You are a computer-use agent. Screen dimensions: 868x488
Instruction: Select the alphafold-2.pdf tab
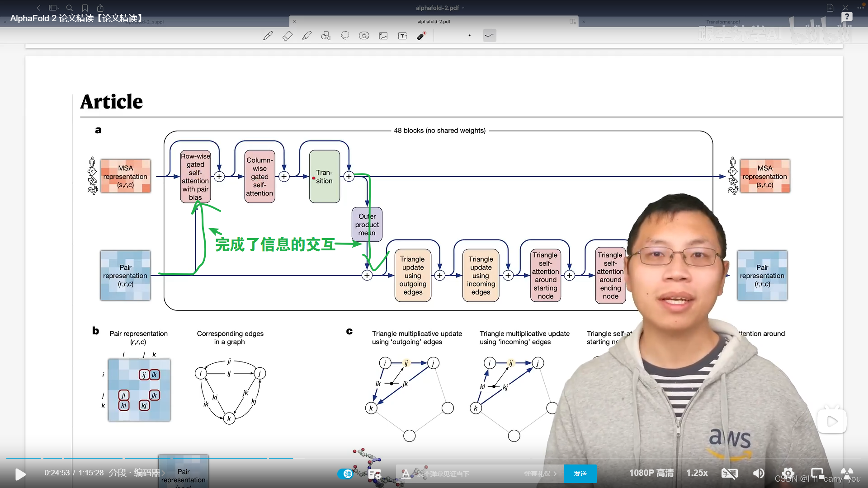pyautogui.click(x=434, y=21)
